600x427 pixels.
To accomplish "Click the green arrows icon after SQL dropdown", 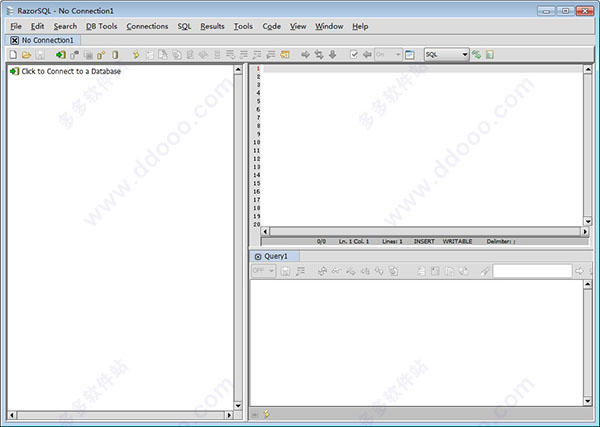I will click(476, 55).
